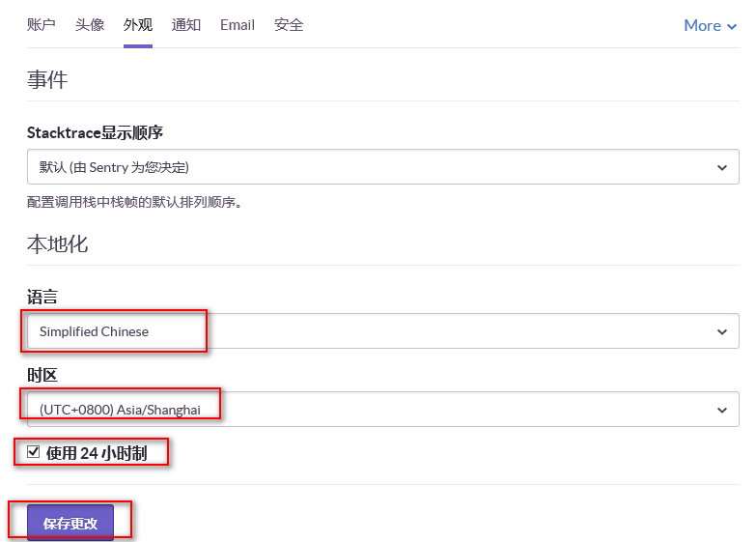Open the 账户 tab

(41, 24)
